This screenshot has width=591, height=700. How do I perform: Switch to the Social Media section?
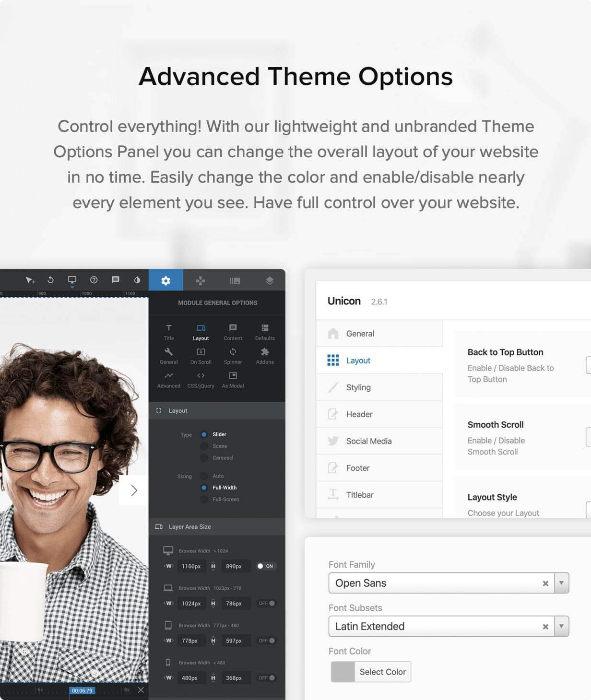coord(368,441)
